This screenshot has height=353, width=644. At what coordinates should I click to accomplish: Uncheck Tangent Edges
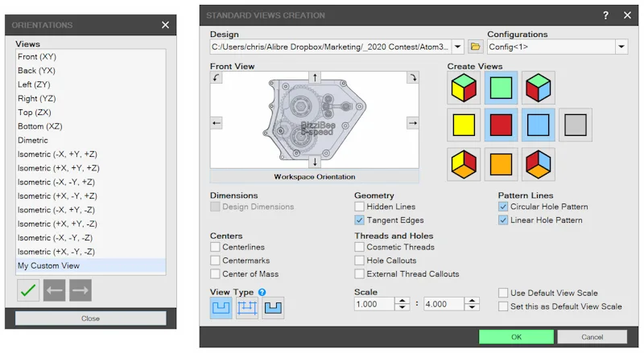359,220
